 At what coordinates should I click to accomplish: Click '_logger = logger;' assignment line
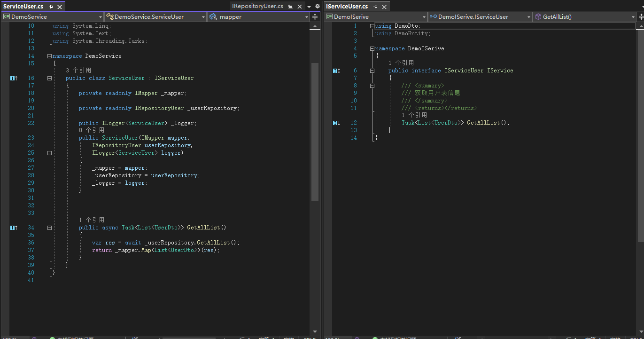(120, 183)
